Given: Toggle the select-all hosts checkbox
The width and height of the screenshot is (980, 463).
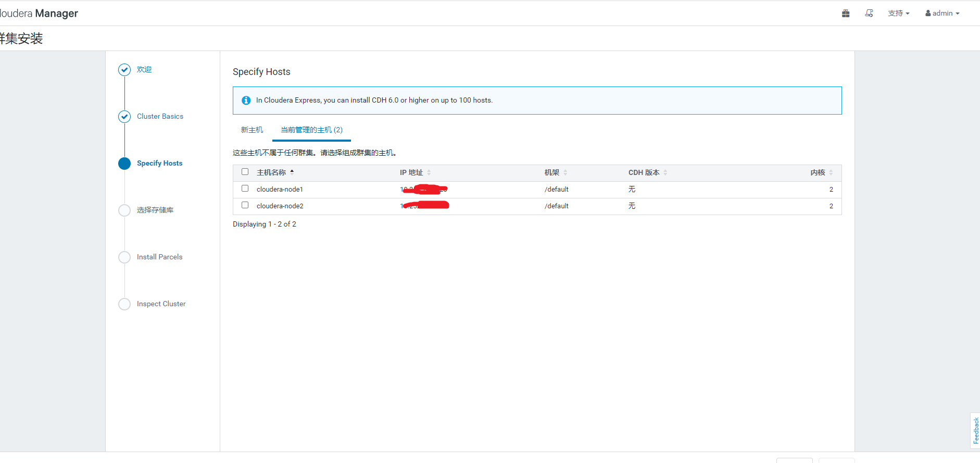Looking at the screenshot, I should [245, 172].
